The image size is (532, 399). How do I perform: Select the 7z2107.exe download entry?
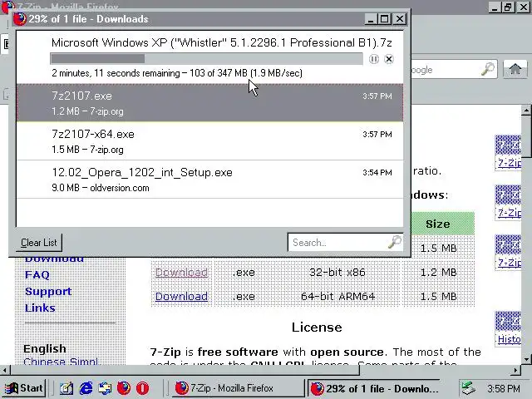click(209, 103)
